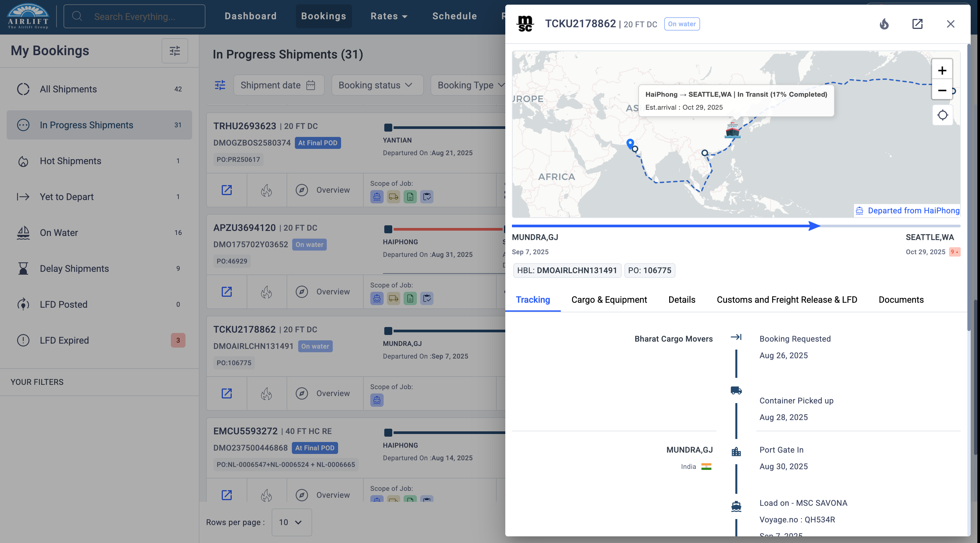The height and width of the screenshot is (543, 980).
Task: Toggle hot flag on TRHU2693623 card
Action: pyautogui.click(x=266, y=190)
